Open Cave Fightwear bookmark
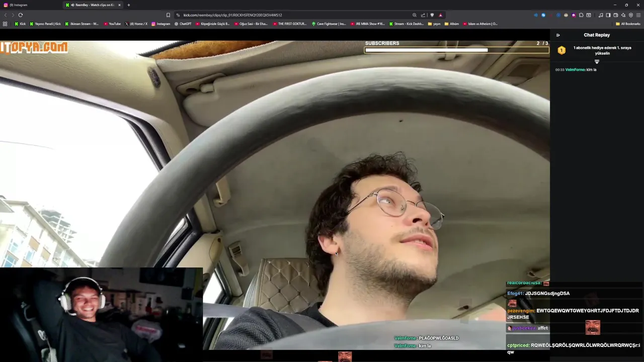This screenshot has height=362, width=644. coord(329,24)
